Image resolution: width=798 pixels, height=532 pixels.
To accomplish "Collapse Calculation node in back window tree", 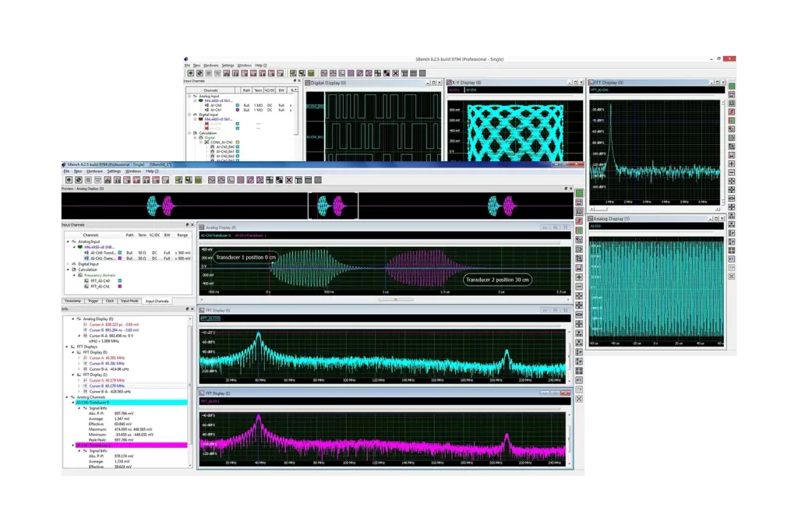I will (189, 132).
